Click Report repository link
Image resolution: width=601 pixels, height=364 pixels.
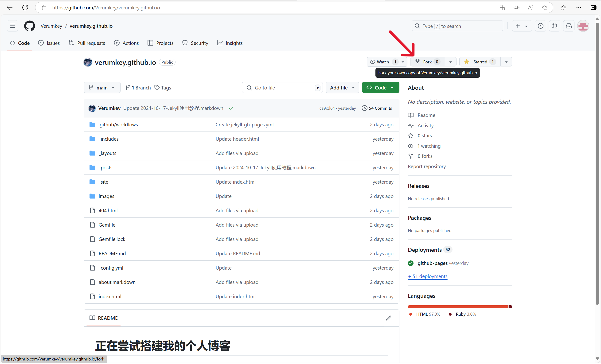point(427,167)
